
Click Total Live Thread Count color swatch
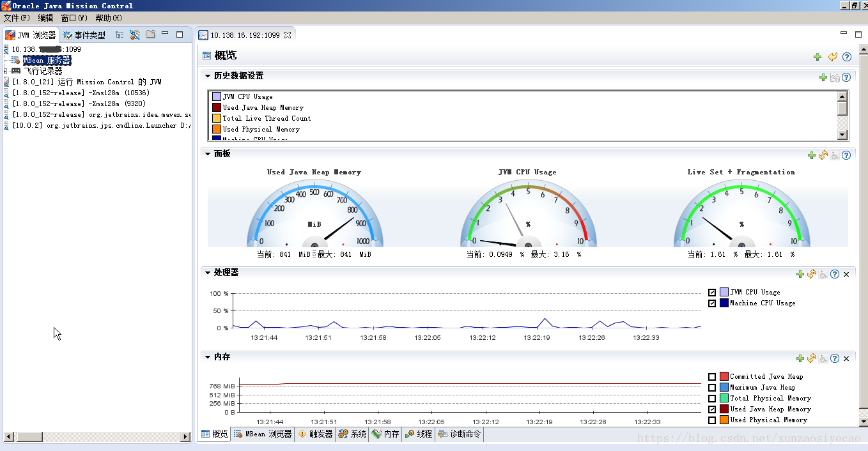(217, 119)
